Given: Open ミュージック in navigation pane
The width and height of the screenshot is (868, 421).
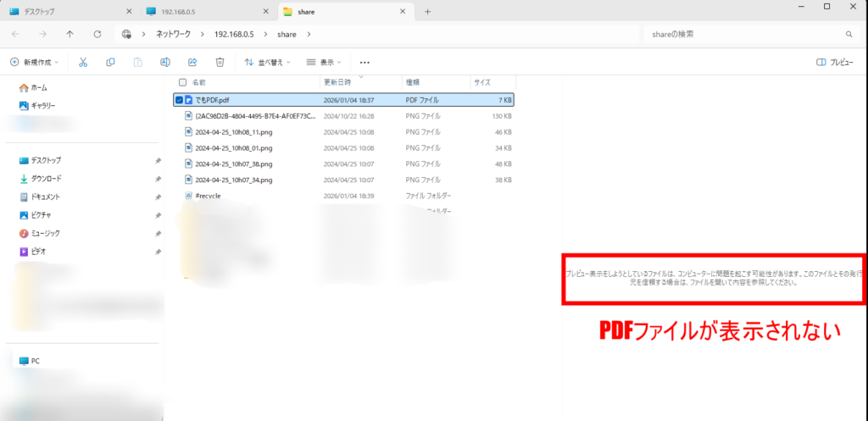Looking at the screenshot, I should pos(40,234).
